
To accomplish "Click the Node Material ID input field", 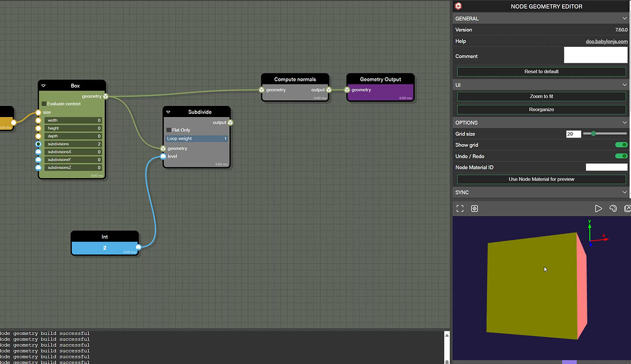I will [606, 167].
